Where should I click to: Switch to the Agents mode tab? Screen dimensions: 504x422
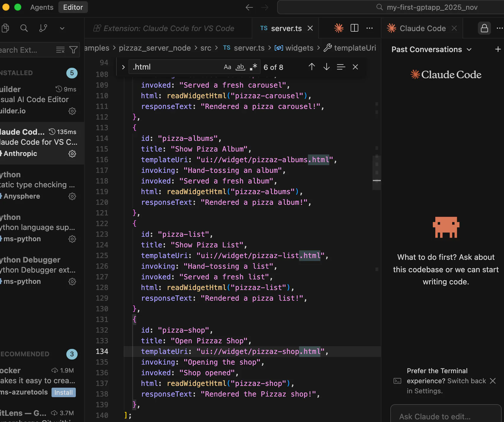42,7
